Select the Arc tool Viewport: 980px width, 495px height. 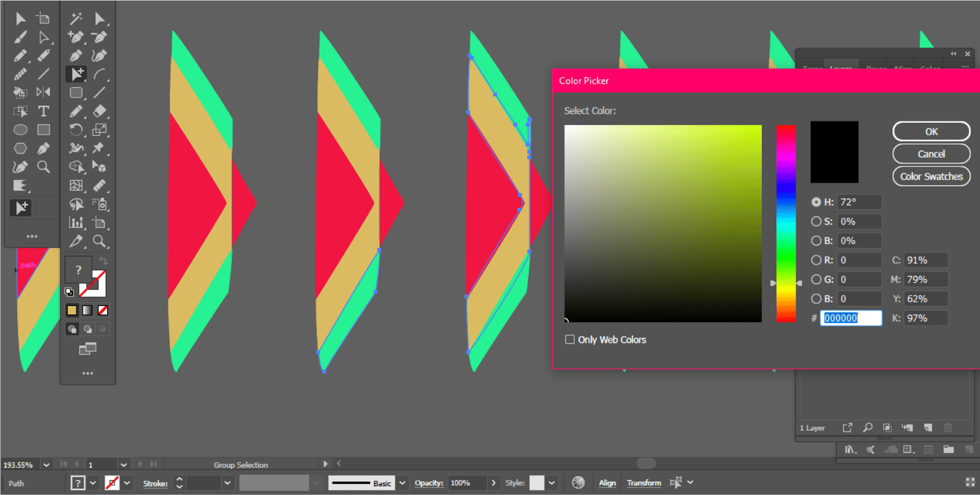(x=99, y=74)
